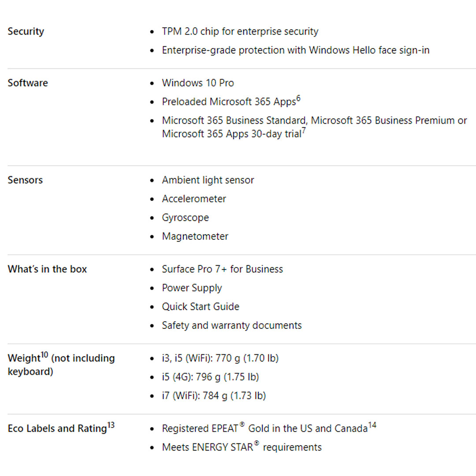The width and height of the screenshot is (476, 476).
Task: Click Surface Pro 7+ for Business text
Action: (222, 269)
